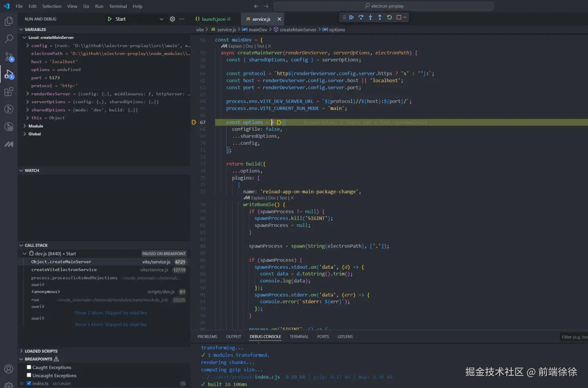
Task: Open the stop button dropdown arrow
Action: 405,17
